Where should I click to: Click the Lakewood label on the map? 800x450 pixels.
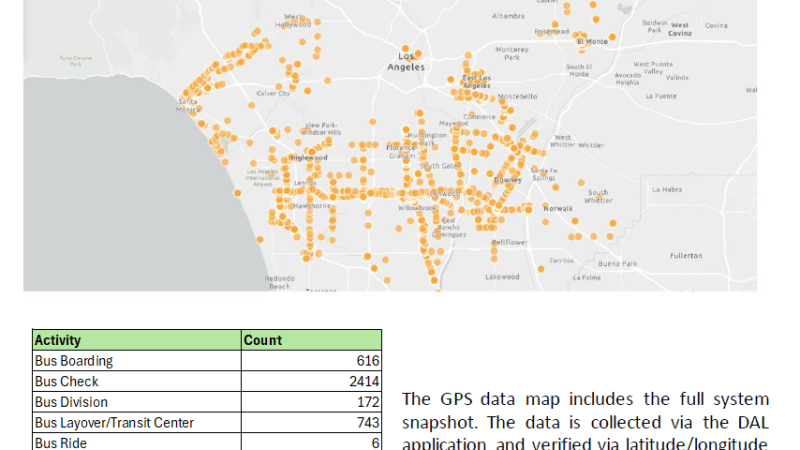[x=502, y=276]
